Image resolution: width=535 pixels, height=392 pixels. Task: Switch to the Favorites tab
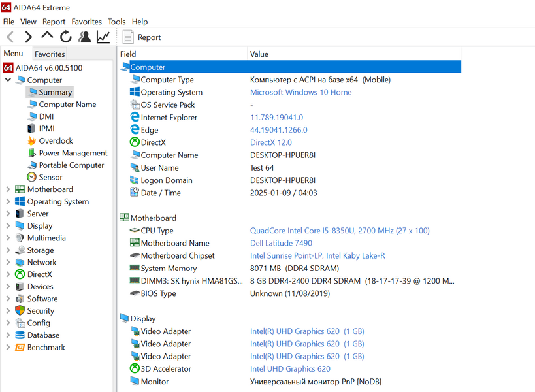50,54
